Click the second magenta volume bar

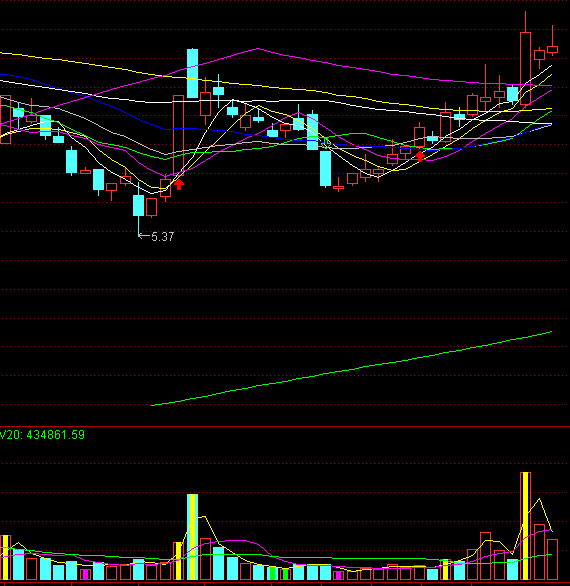point(338,575)
